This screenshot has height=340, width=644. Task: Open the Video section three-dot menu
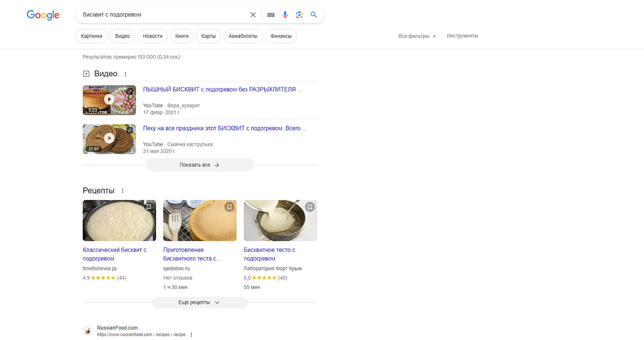pyautogui.click(x=126, y=74)
